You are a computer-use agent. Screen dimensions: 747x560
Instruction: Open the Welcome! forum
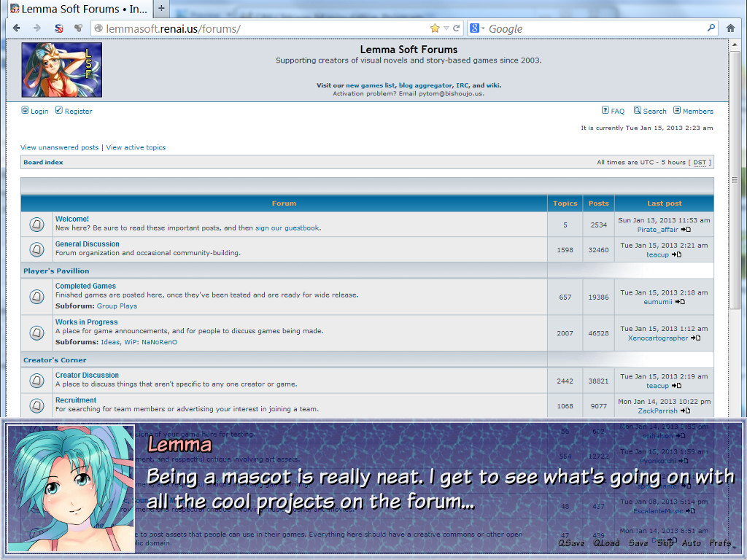72,219
